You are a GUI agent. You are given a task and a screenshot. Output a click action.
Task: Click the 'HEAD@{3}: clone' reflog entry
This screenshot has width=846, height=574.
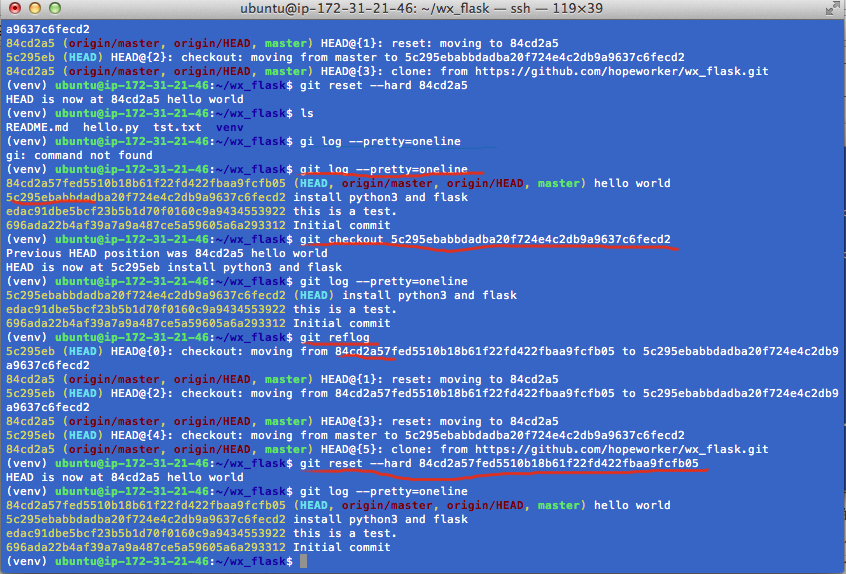click(x=387, y=71)
